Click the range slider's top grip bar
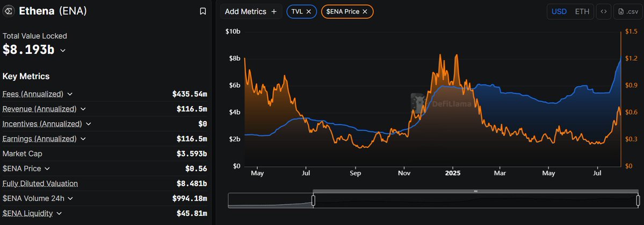Viewport: 644px width, 225px height. [475, 191]
